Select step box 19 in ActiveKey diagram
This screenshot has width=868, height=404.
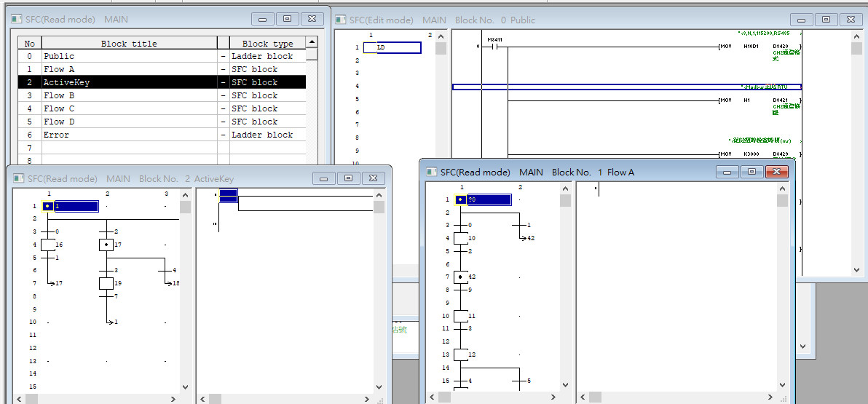click(106, 283)
